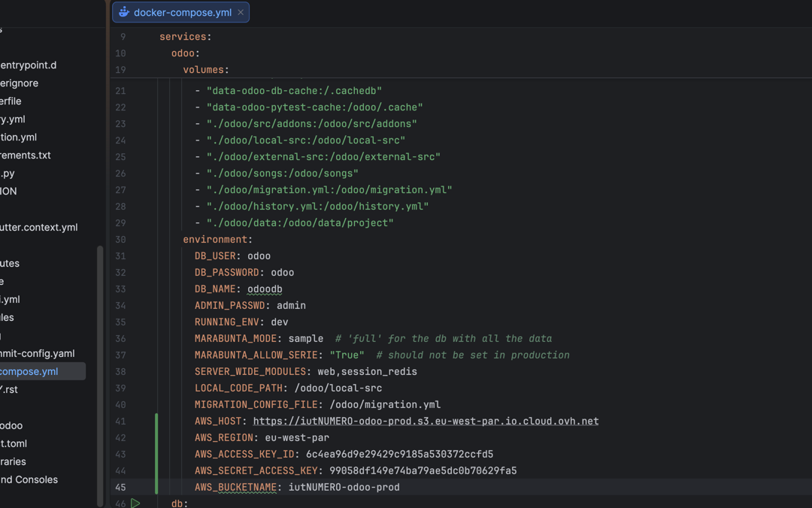Open the AWS_HOST OVH cloud URL link
812x508 pixels.
coord(426,421)
